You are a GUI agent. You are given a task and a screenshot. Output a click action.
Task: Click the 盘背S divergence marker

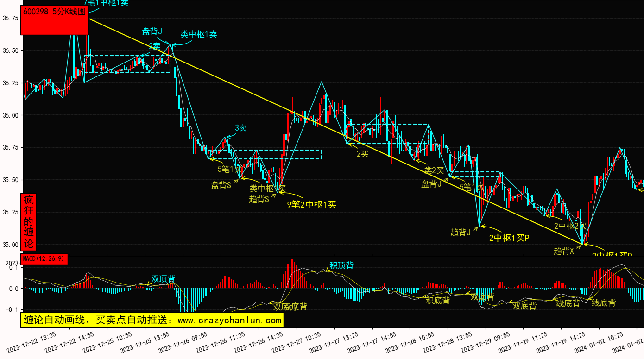pyautogui.click(x=221, y=186)
